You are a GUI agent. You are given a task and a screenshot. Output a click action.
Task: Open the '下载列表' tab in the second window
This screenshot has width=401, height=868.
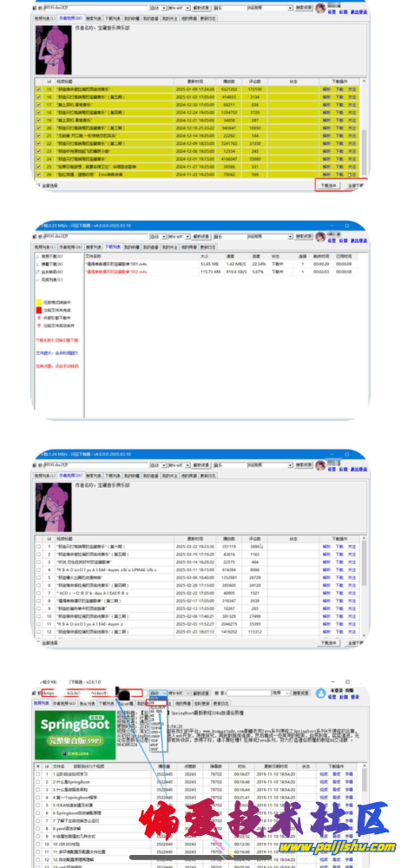pyautogui.click(x=112, y=247)
